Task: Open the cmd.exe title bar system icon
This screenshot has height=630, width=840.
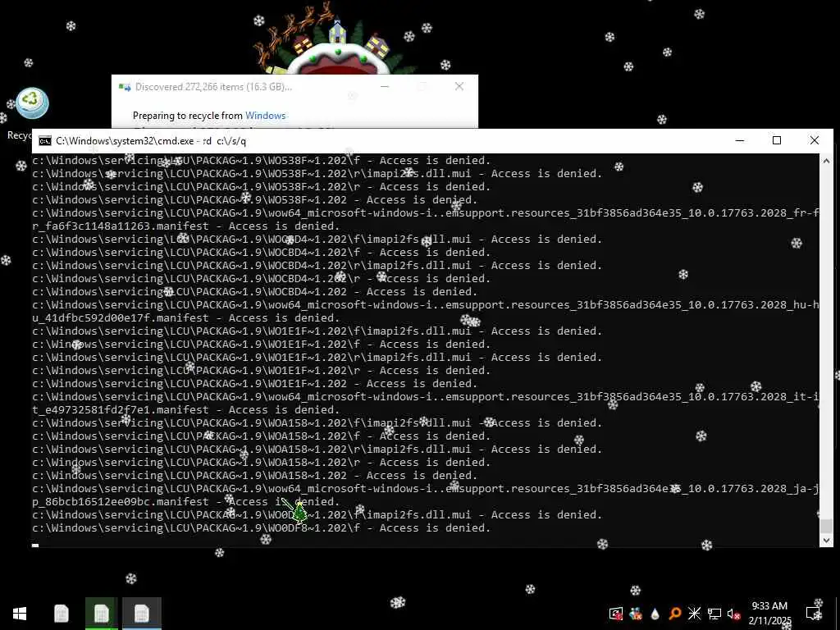Action: click(45, 141)
